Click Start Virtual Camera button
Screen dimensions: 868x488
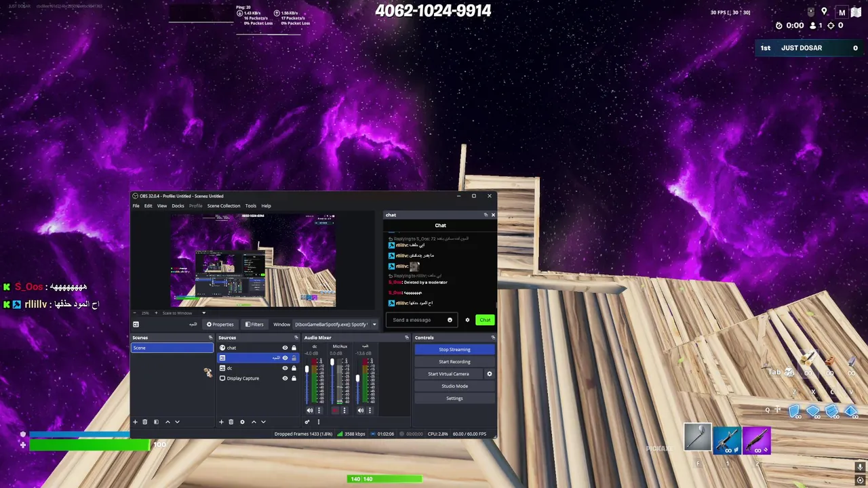click(449, 374)
